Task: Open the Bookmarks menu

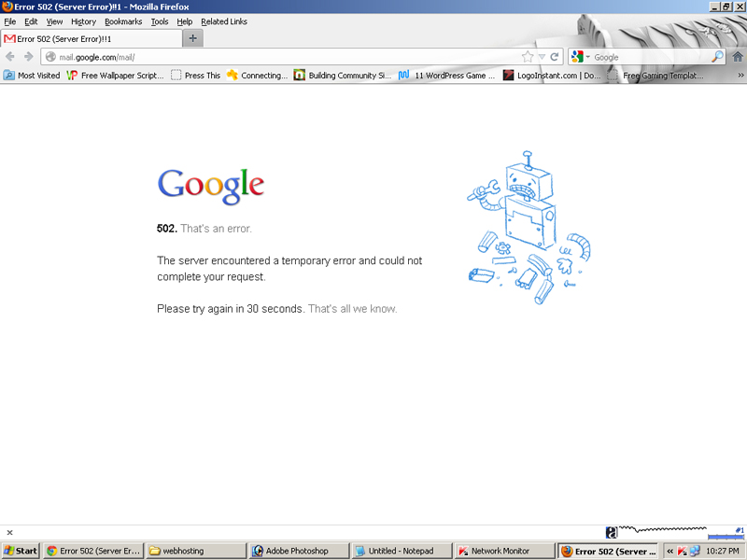Action: [123, 21]
